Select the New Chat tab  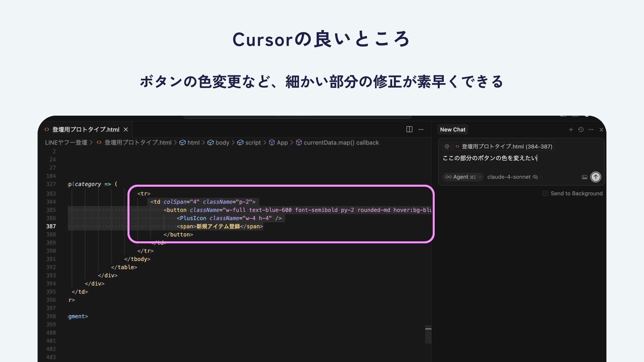pos(452,129)
